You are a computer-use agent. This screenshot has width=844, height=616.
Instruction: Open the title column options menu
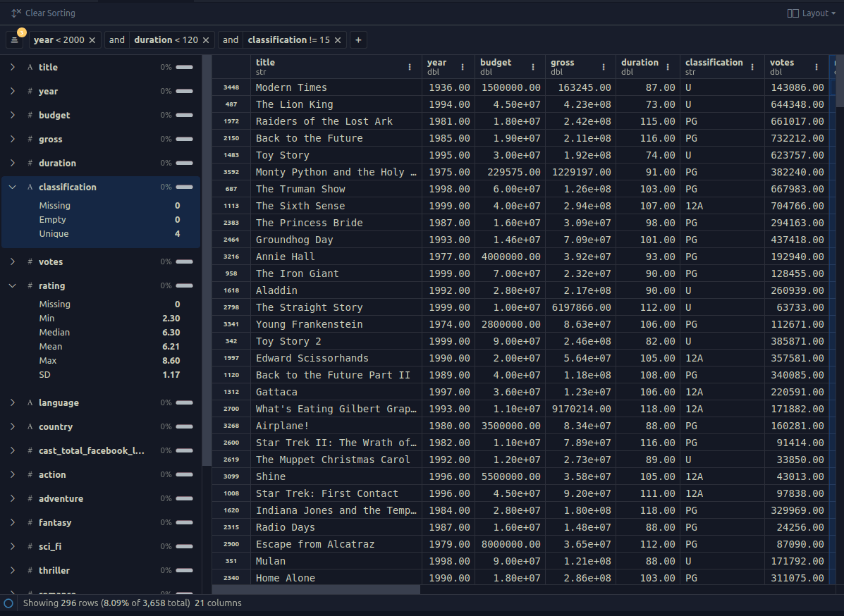pyautogui.click(x=410, y=67)
